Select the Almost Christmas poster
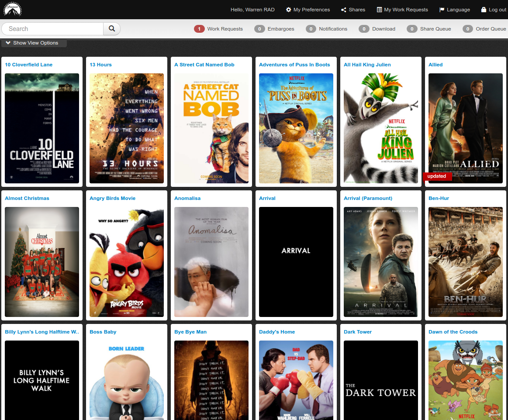 click(42, 262)
